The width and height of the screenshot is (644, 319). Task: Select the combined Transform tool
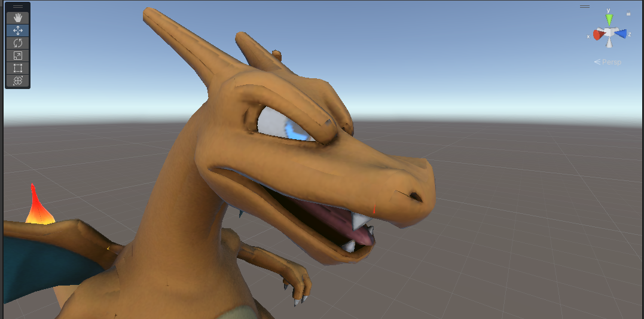pyautogui.click(x=18, y=81)
